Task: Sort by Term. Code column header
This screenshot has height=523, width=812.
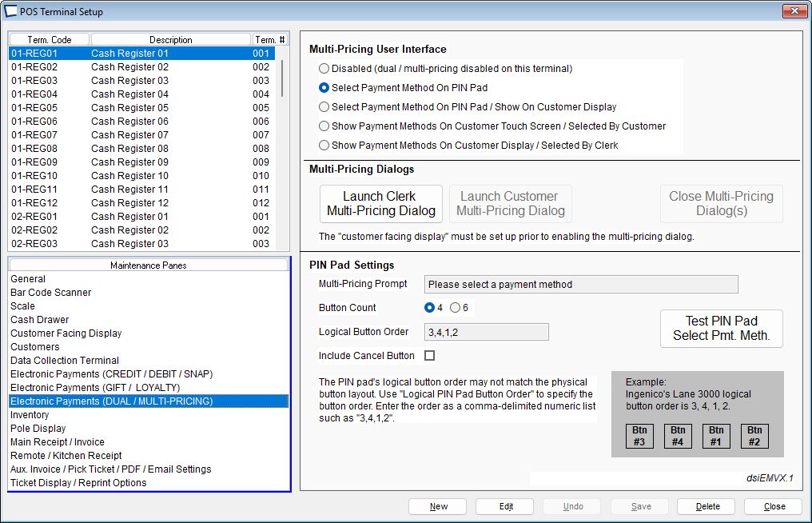Action: [50, 39]
